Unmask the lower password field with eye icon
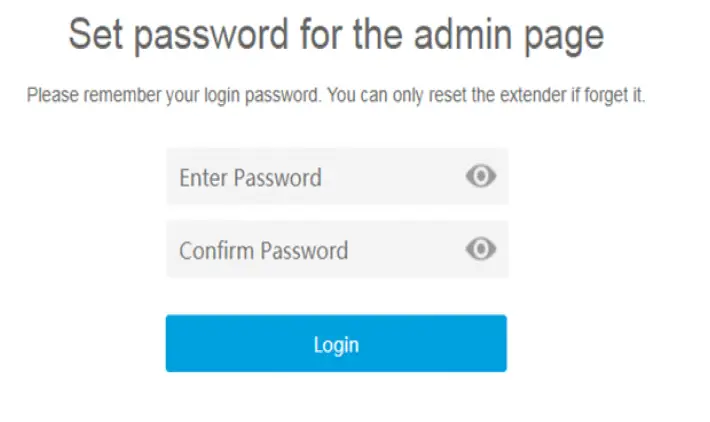 pos(481,249)
